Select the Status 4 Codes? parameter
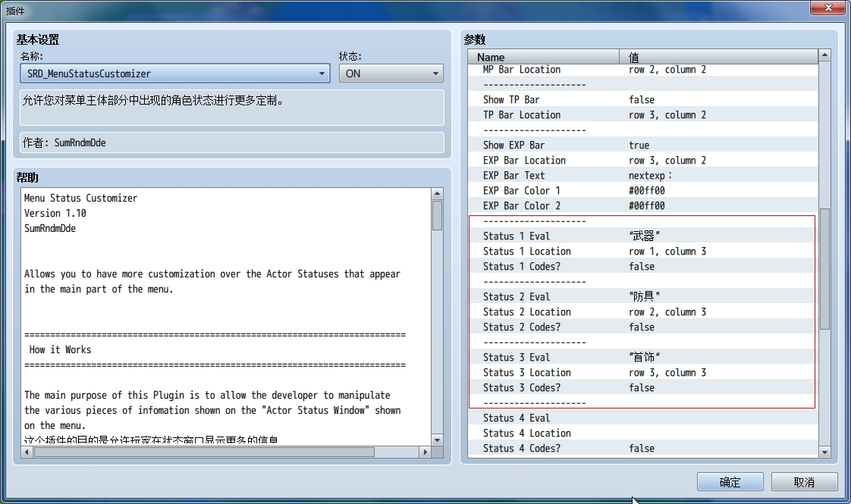The width and height of the screenshot is (851, 504). [643, 449]
